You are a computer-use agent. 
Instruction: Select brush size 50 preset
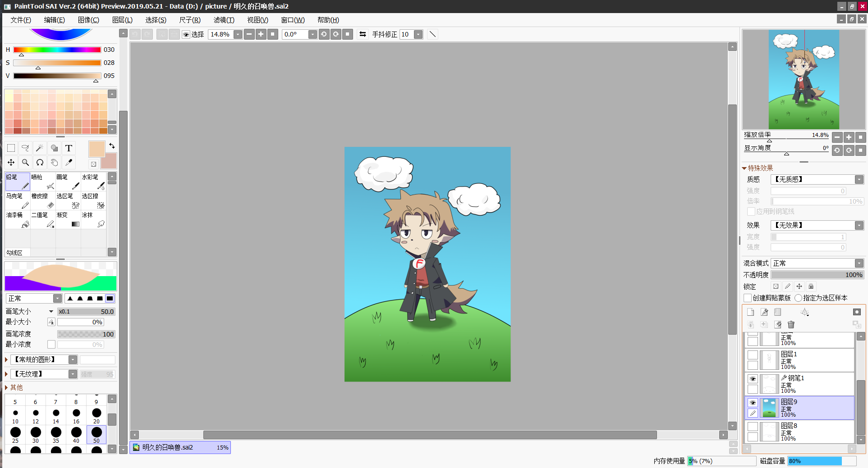tap(96, 435)
